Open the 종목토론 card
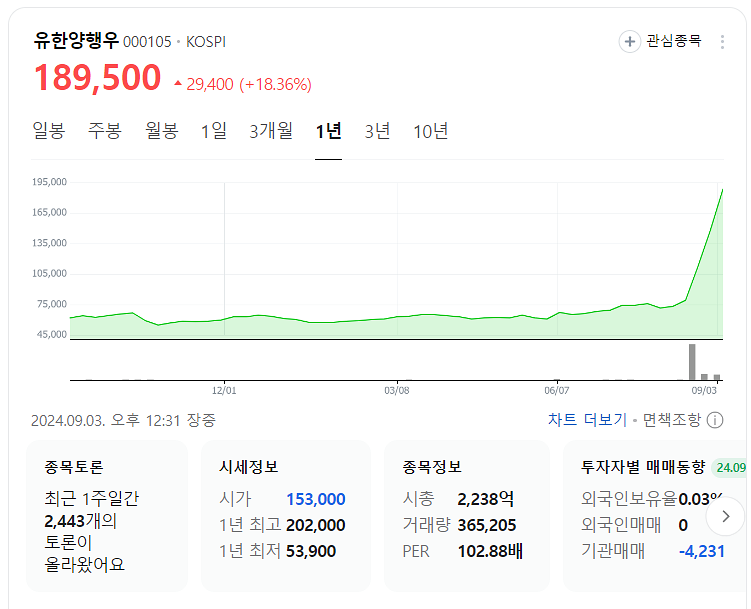 106,516
